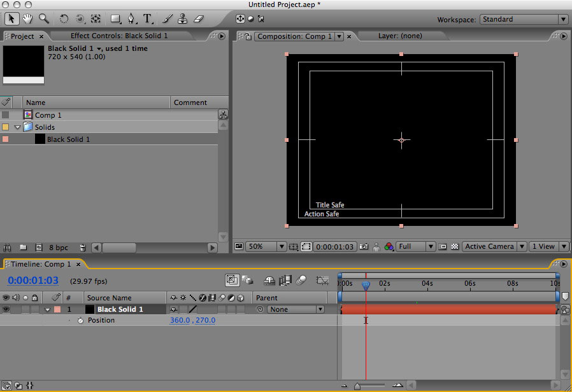The width and height of the screenshot is (572, 392).
Task: Switch to Effect Controls: Black Solid 1 tab
Action: pos(119,36)
